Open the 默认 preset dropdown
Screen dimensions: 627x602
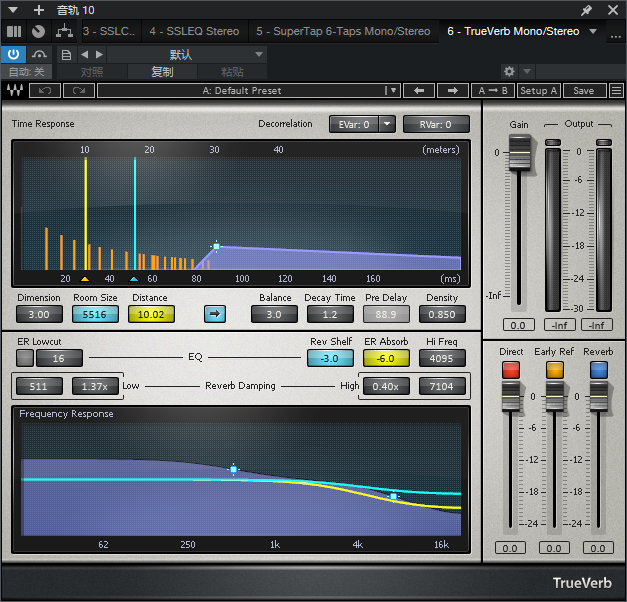[x=187, y=54]
